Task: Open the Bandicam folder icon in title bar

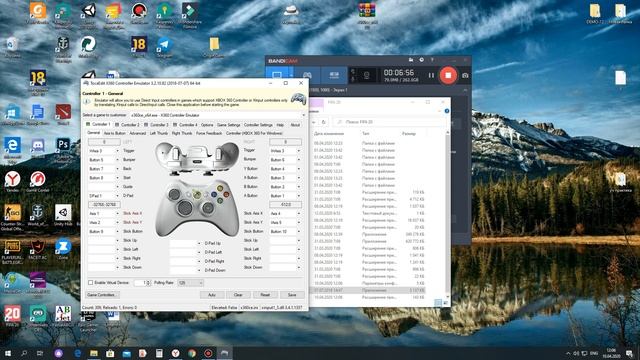Action: [411, 60]
